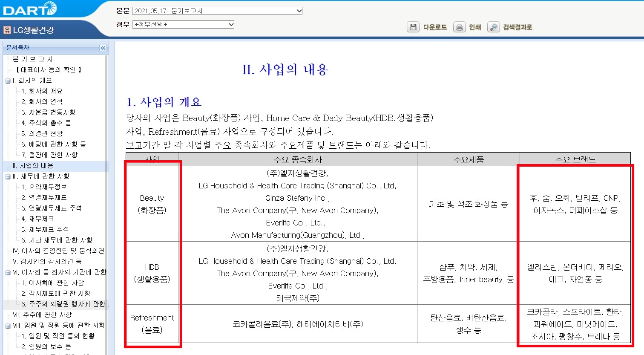The width and height of the screenshot is (644, 355).
Task: Open 6. 배당에 관한 사항 등
Action: tap(54, 144)
